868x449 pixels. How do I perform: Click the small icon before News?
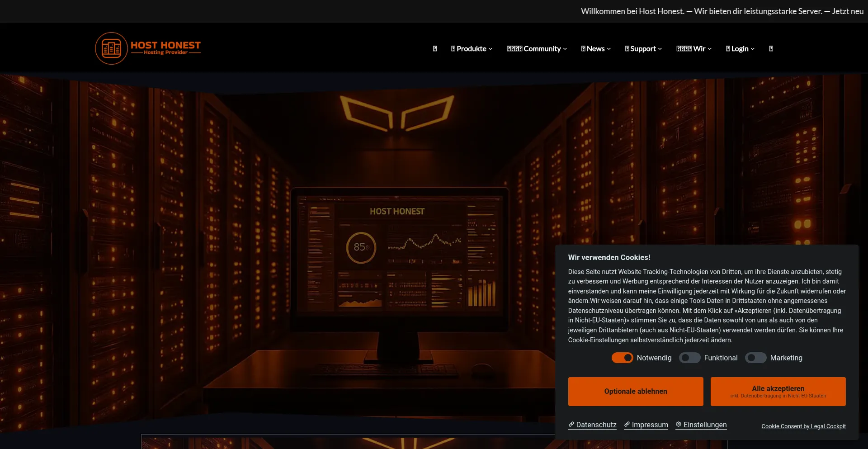pyautogui.click(x=583, y=49)
